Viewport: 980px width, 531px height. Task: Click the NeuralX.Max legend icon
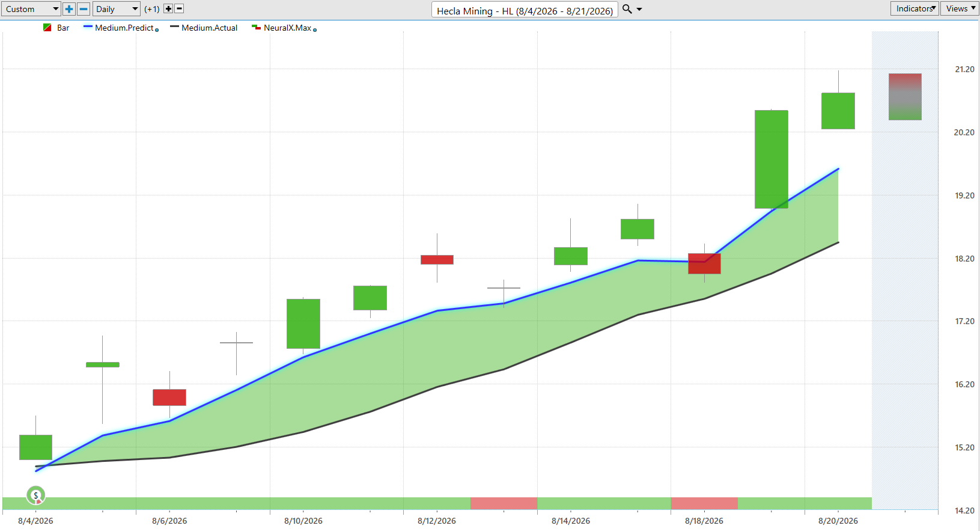(256, 27)
